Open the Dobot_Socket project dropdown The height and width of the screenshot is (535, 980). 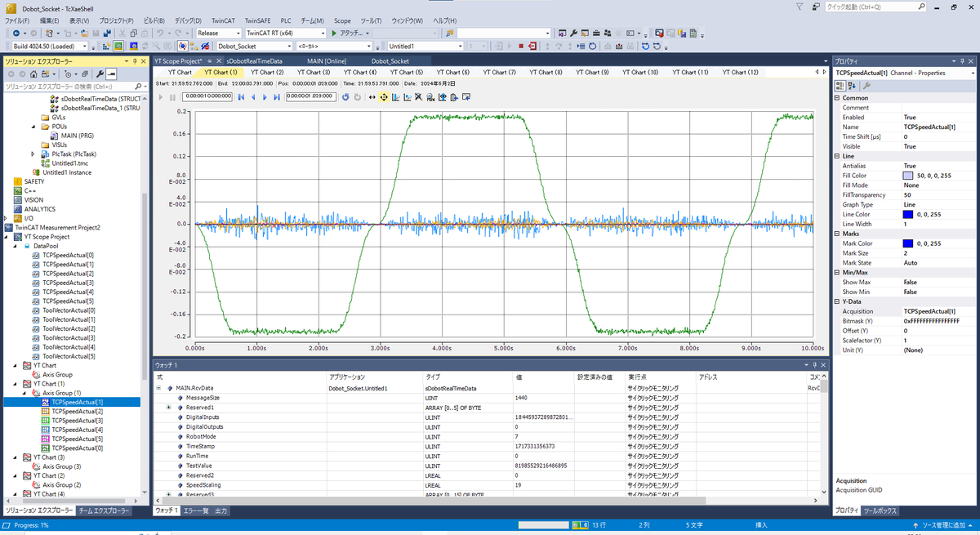click(x=288, y=46)
